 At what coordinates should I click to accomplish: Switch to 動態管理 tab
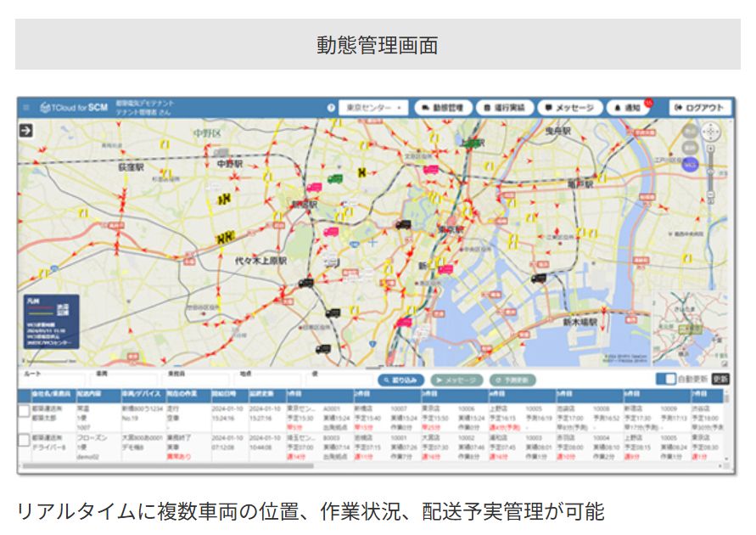pos(442,109)
